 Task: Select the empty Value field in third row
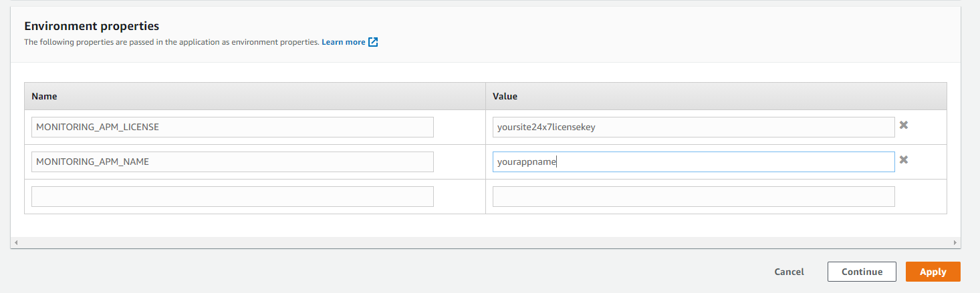[693, 196]
